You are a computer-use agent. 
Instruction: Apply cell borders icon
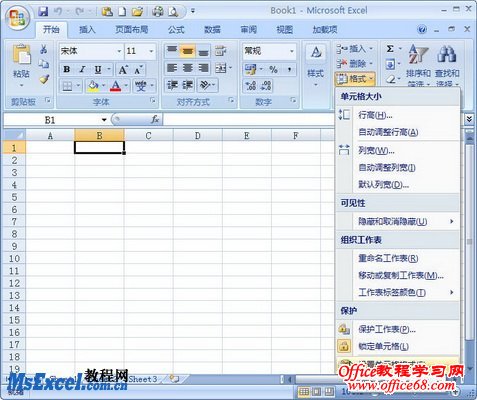pos(67,86)
